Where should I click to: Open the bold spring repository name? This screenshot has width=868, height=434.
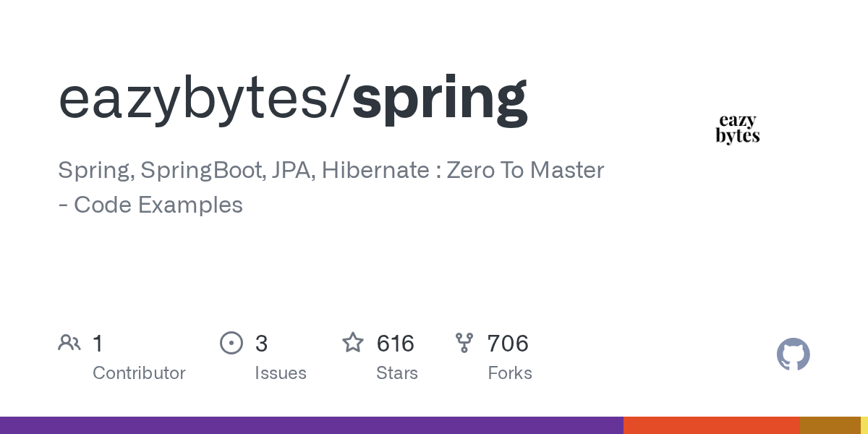(x=440, y=98)
